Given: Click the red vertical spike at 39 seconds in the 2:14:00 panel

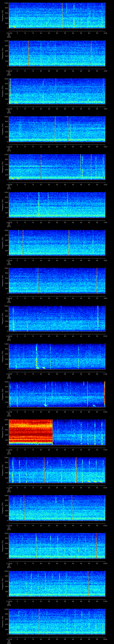Looking at the screenshot, I should [x=72, y=508].
